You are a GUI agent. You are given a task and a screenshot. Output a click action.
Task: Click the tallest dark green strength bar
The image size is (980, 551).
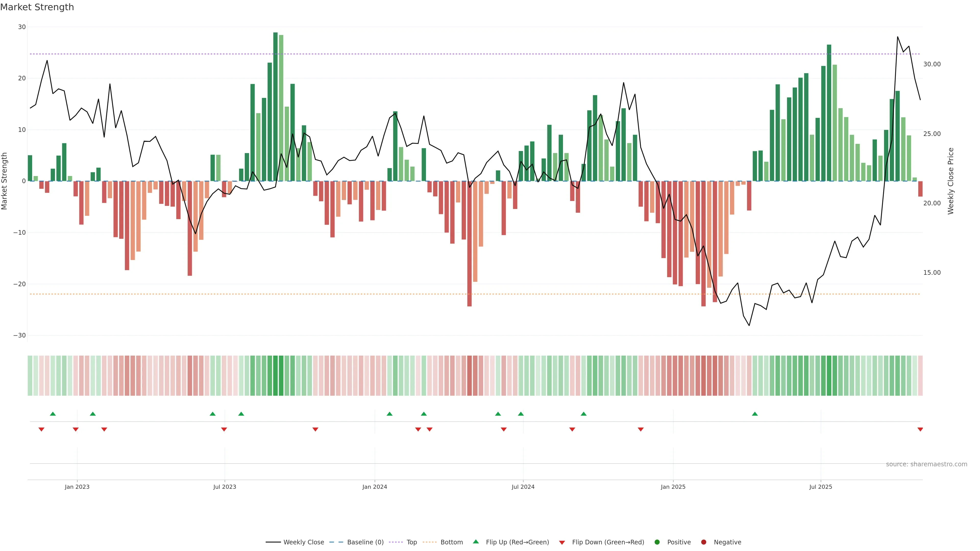(275, 106)
